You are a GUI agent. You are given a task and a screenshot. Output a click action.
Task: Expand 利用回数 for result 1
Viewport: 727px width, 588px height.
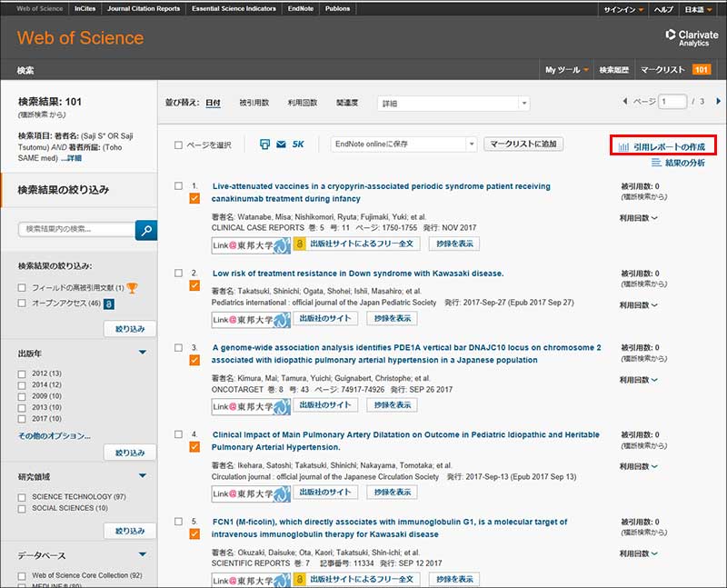639,218
